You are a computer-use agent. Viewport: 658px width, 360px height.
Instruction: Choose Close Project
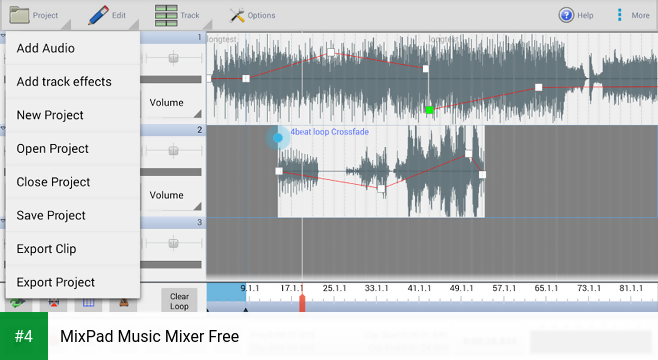click(x=73, y=182)
